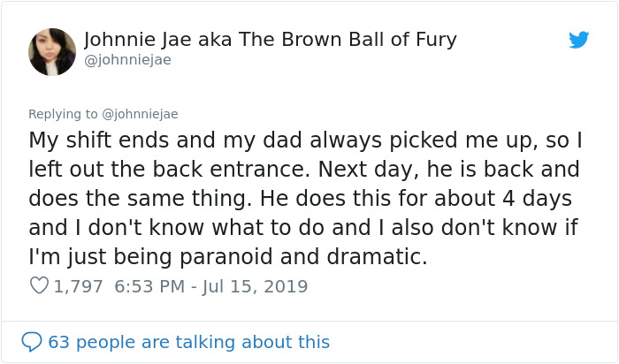The width and height of the screenshot is (619, 364).
Task: Click the tweet line starting 'left out the back'
Action: (x=303, y=170)
